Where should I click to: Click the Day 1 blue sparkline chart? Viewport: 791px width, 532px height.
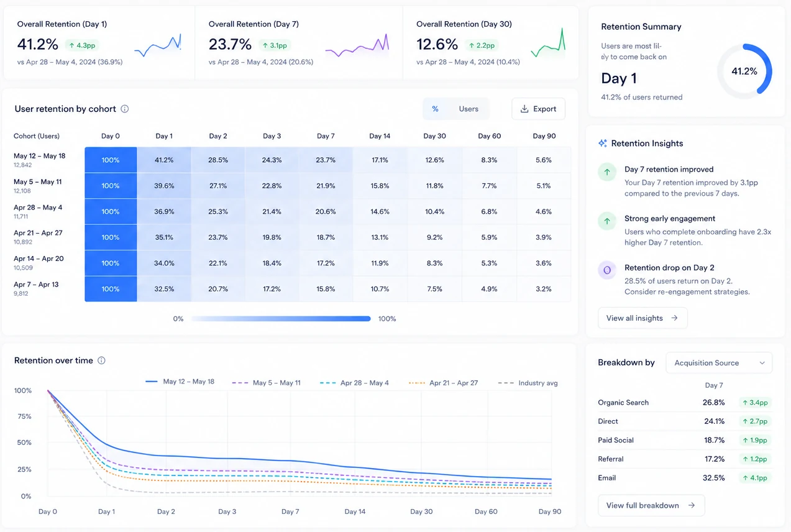click(158, 45)
